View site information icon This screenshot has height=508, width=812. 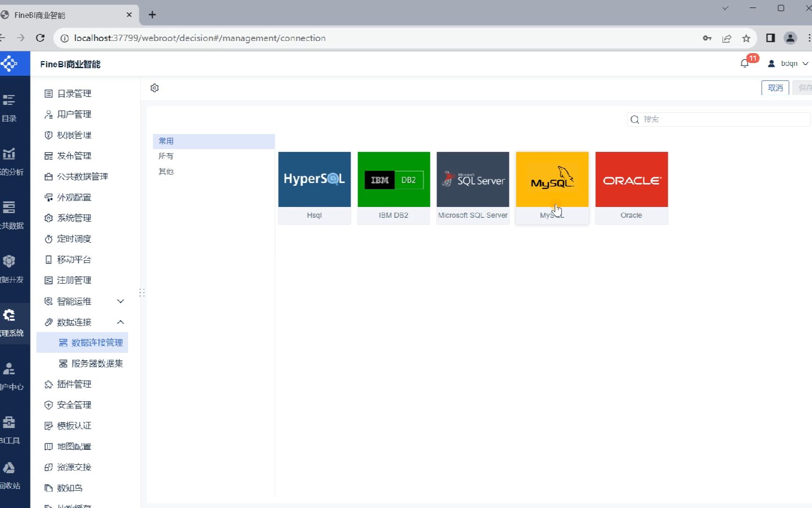65,38
